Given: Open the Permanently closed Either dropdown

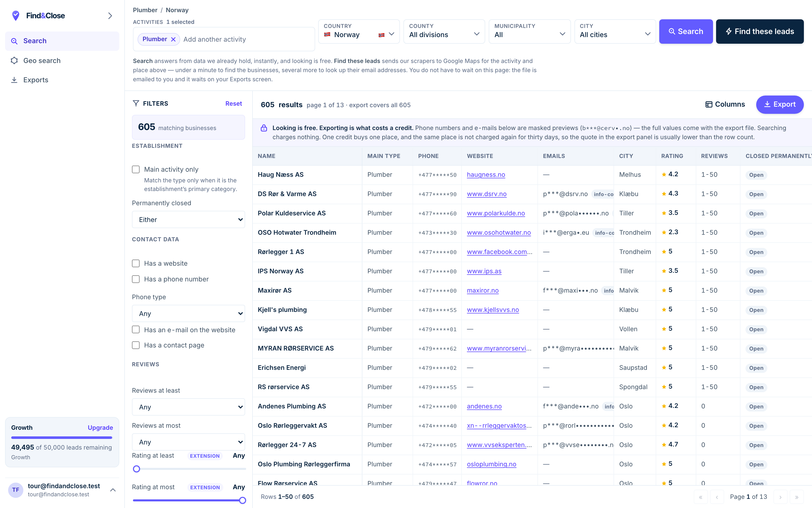Looking at the screenshot, I should tap(188, 219).
